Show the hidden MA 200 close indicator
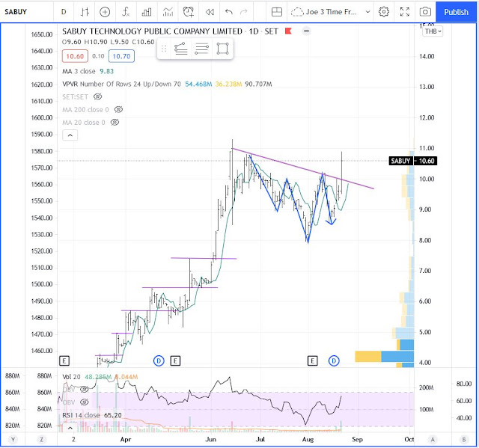The height and width of the screenshot is (448, 479). [x=118, y=109]
